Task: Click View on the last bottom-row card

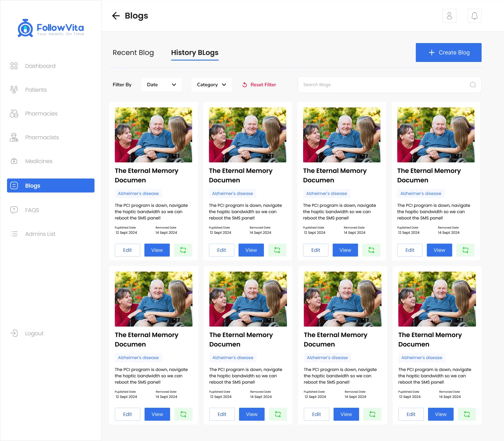Action: pyautogui.click(x=441, y=414)
